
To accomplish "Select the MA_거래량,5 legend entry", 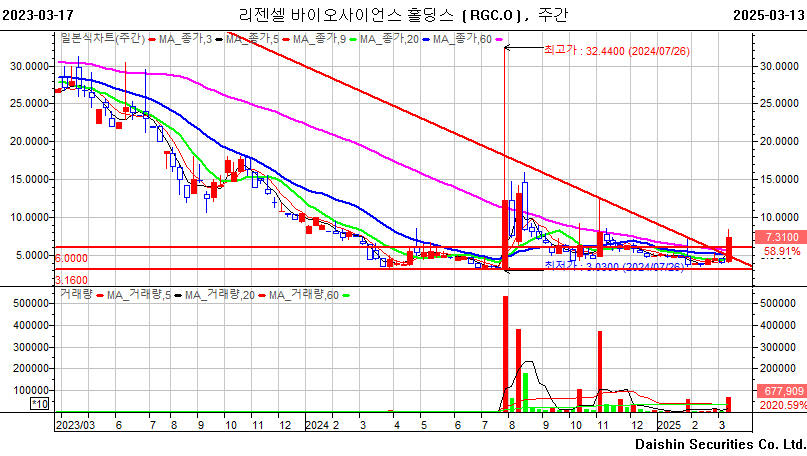I will coord(138,295).
